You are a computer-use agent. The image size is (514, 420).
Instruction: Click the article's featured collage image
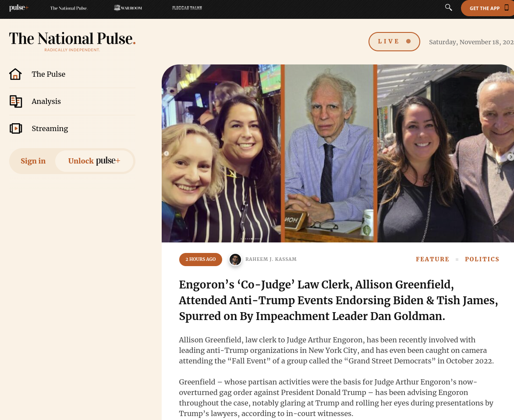(x=338, y=153)
